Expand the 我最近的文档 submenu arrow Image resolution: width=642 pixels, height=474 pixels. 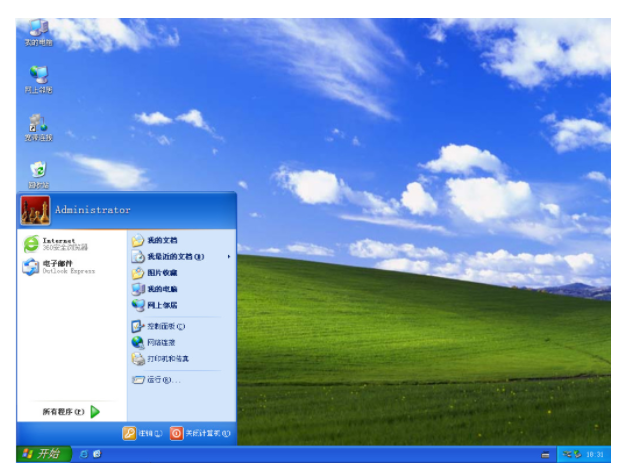click(x=229, y=257)
